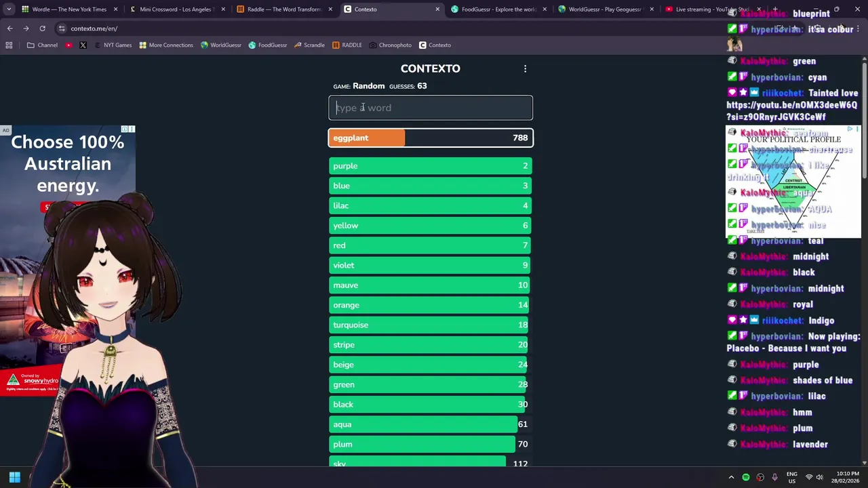Open the bookmarks bar apps grid
Viewport: 868px width, 488px height.
tap(9, 45)
